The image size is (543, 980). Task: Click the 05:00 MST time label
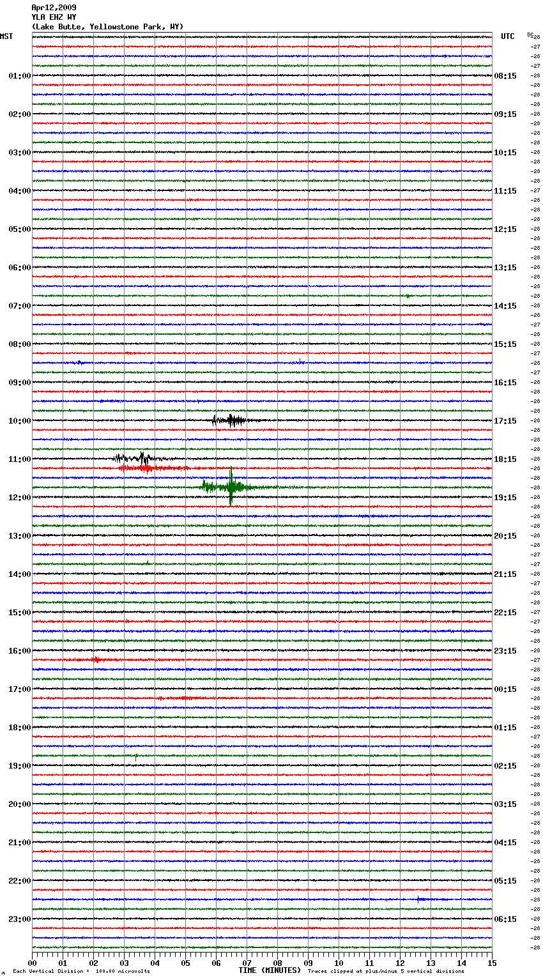pyautogui.click(x=19, y=229)
